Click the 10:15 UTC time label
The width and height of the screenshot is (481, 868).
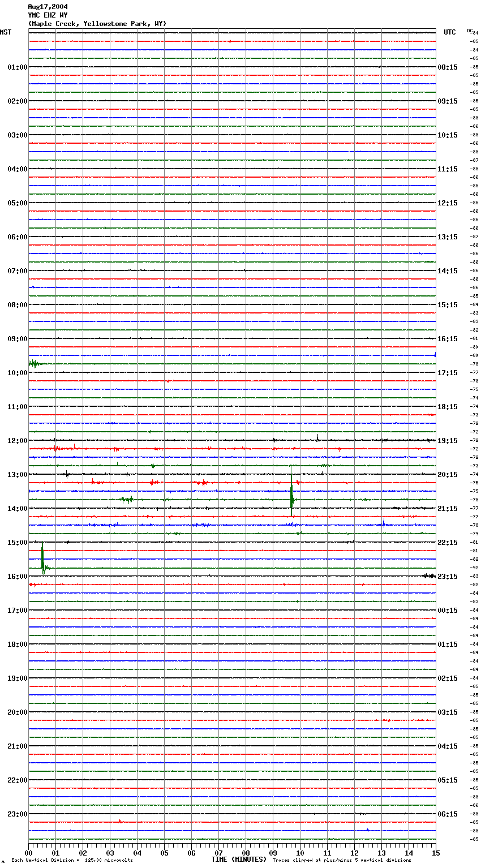click(448, 135)
